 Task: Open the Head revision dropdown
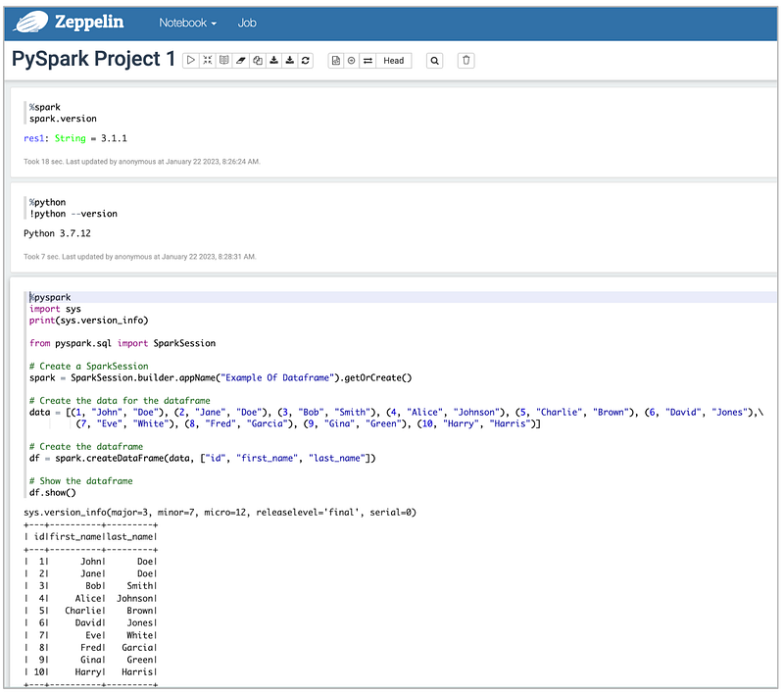[394, 61]
